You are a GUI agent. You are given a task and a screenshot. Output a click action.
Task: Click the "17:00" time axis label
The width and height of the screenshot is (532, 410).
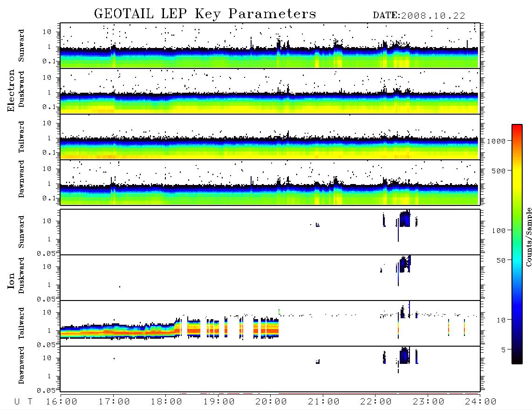point(114,402)
